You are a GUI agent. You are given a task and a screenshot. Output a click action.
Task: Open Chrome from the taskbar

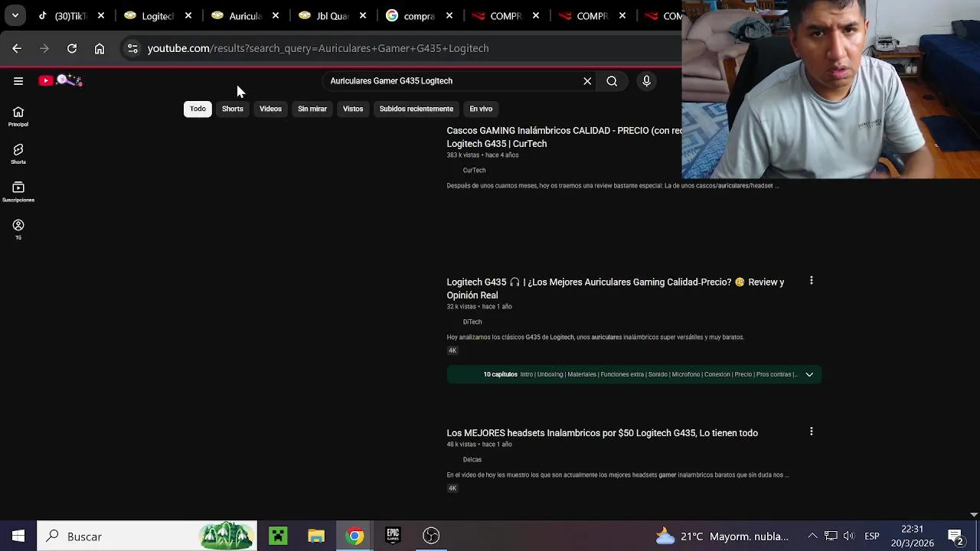click(354, 536)
